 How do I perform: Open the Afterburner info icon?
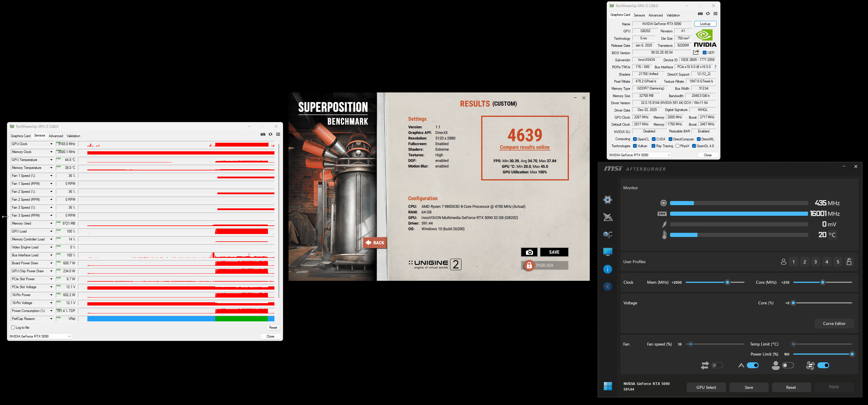point(607,269)
